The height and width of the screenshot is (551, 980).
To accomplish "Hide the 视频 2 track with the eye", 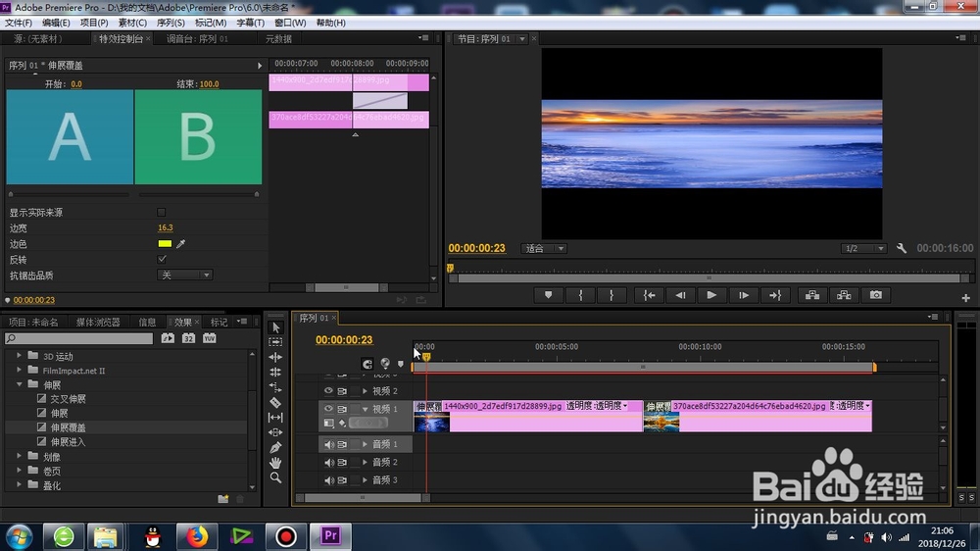I will pyautogui.click(x=328, y=391).
